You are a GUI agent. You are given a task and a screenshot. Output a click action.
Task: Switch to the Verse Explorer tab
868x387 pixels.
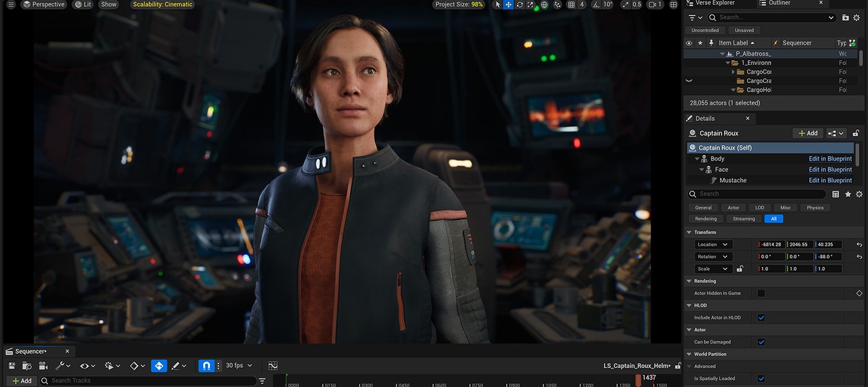click(715, 3)
